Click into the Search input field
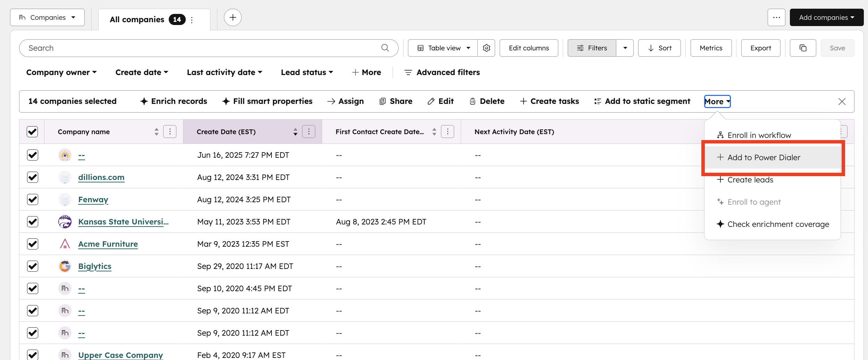 201,48
